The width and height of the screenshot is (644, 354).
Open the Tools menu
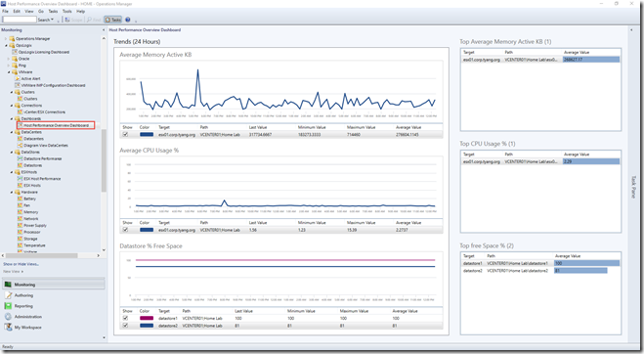pos(67,11)
